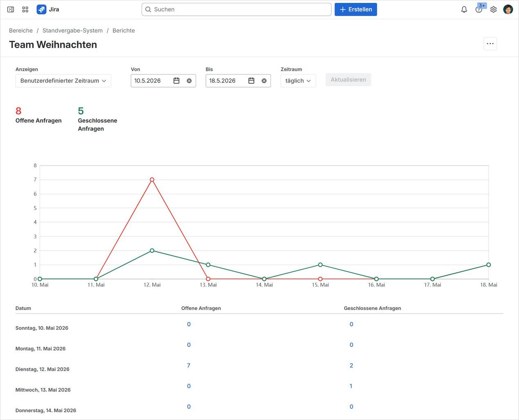The width and height of the screenshot is (519, 420).
Task: Open Benutzerdefinierter Zeitraum dropdown
Action: click(63, 81)
